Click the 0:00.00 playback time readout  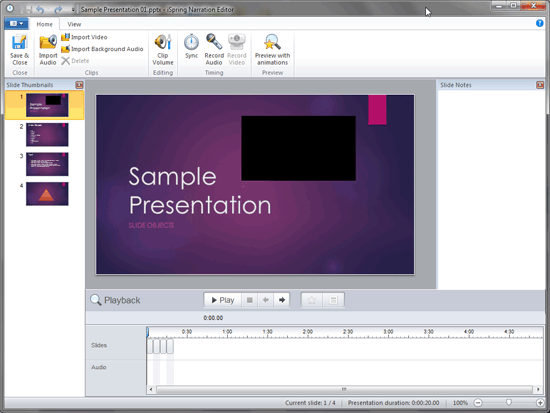click(213, 318)
